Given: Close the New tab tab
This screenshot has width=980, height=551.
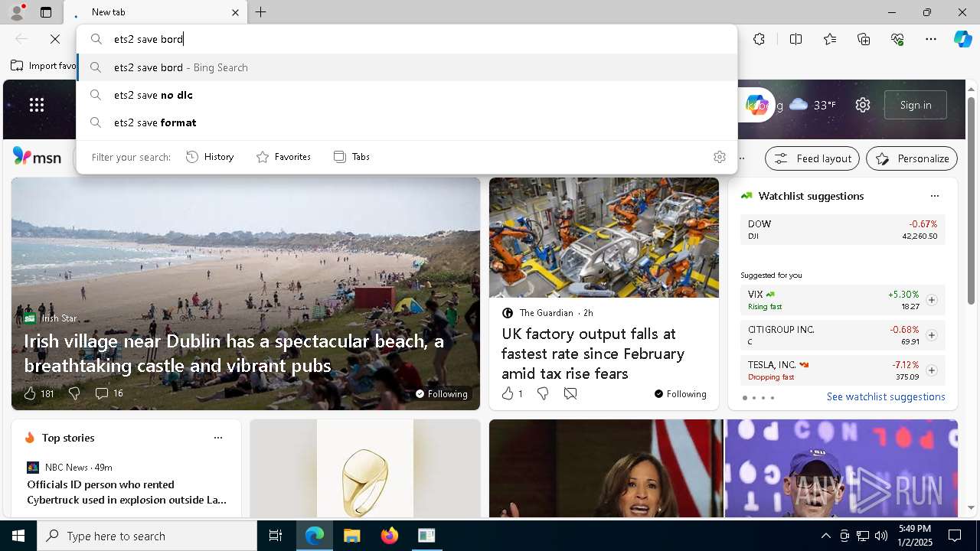Looking at the screenshot, I should point(235,12).
